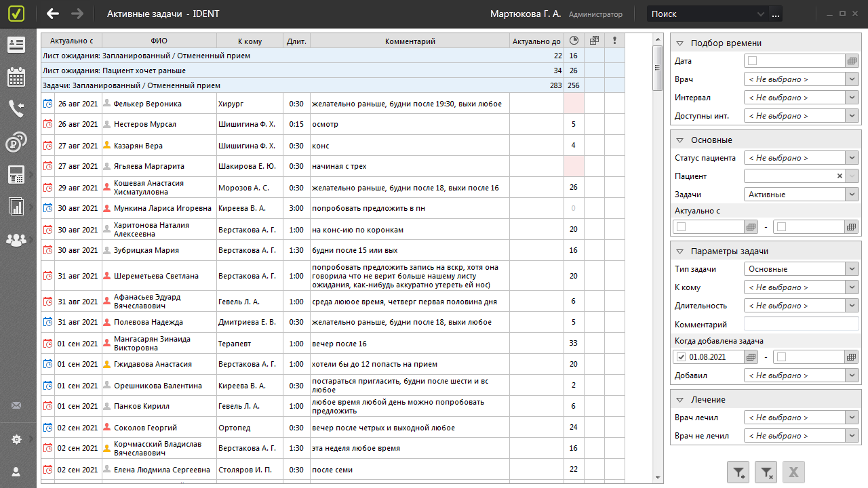Enable the Актуально с end date checkbox
Viewport: 868px width, 488px height.
click(x=782, y=226)
